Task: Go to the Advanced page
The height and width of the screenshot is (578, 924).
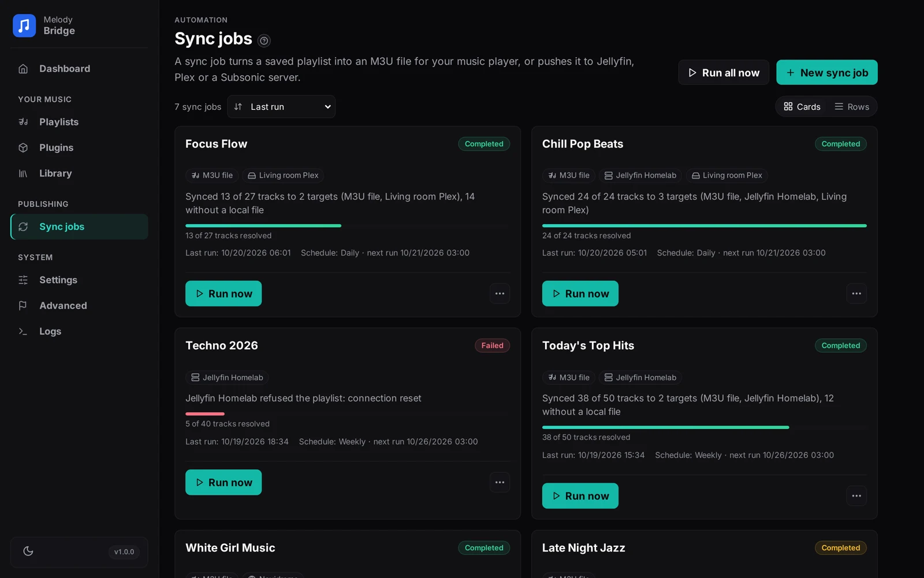Action: click(79, 306)
